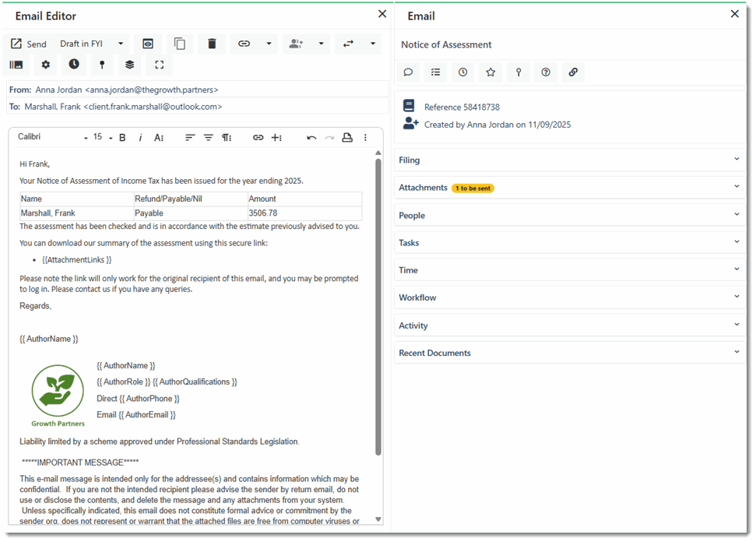Click the align left icon
Viewport: 756px width, 542px height.
190,138
